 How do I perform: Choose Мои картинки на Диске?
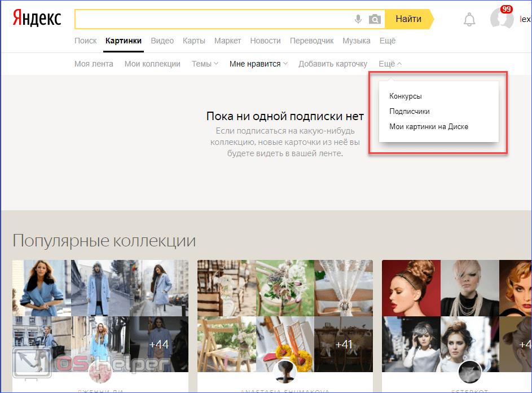429,127
